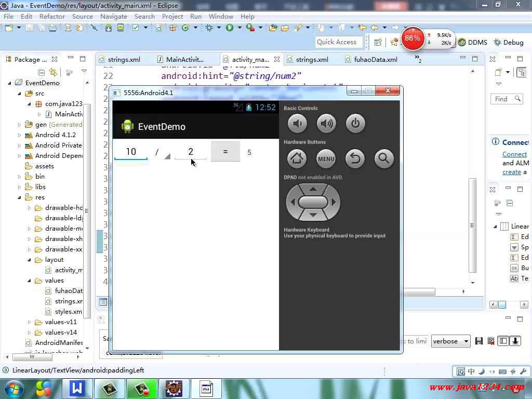Open the Android SDK Manager icon

(x=109, y=28)
